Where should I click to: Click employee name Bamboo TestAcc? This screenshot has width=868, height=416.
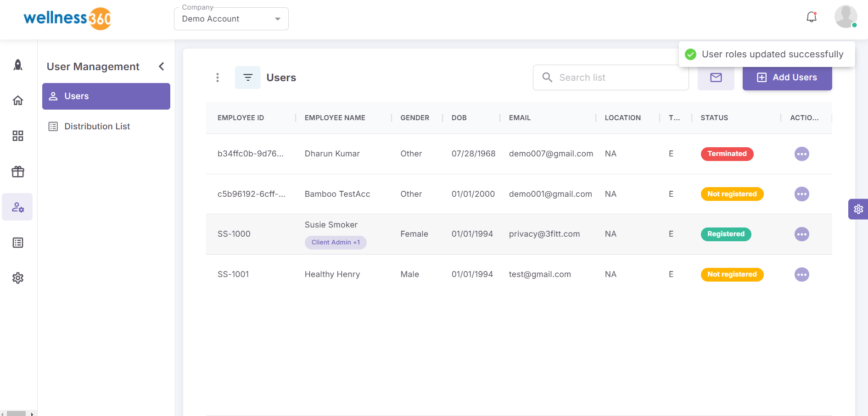point(337,194)
